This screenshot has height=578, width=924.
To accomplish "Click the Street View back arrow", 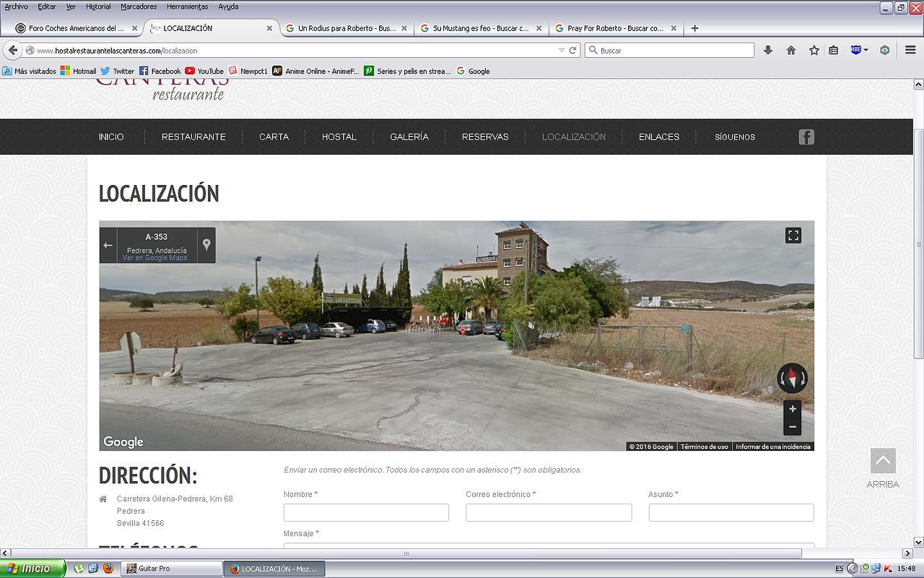I will (108, 245).
